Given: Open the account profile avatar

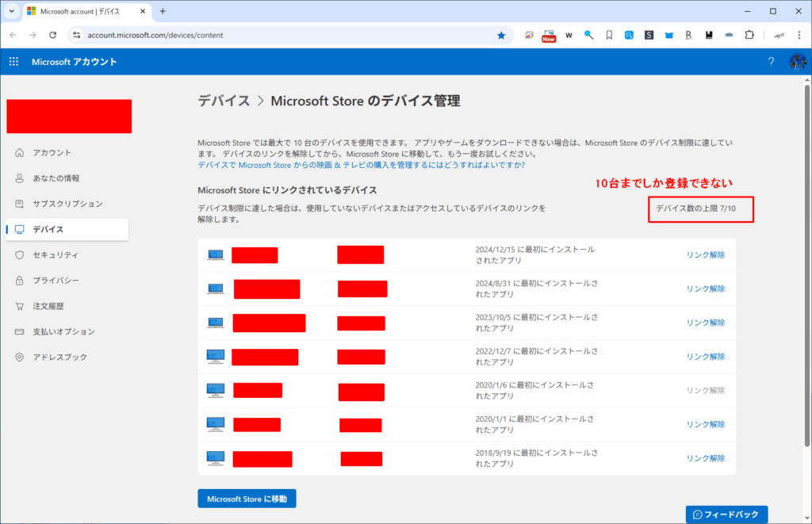Looking at the screenshot, I should [798, 62].
